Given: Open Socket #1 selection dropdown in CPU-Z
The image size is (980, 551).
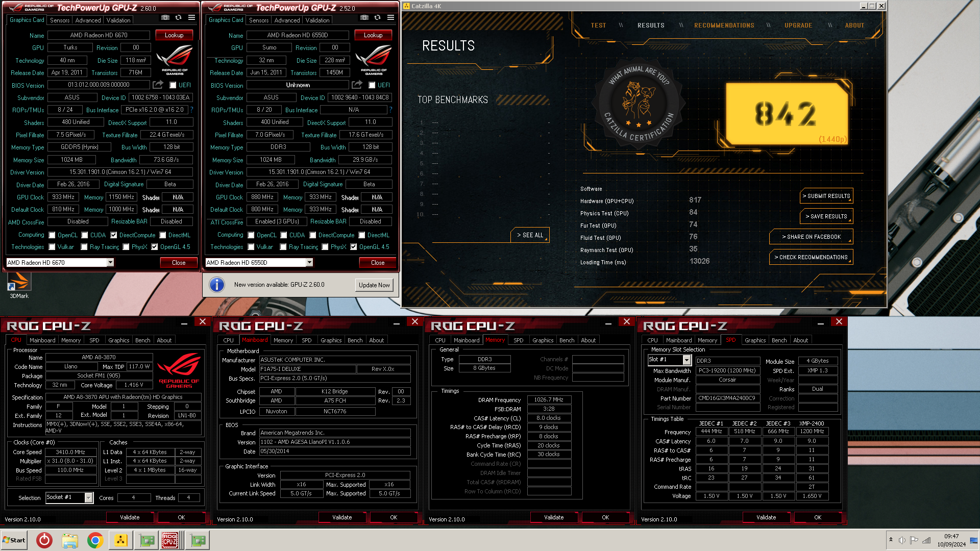Looking at the screenshot, I should [88, 497].
